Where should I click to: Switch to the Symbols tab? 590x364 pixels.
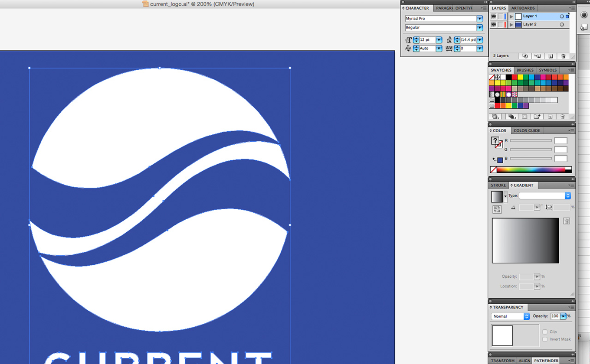(x=547, y=70)
